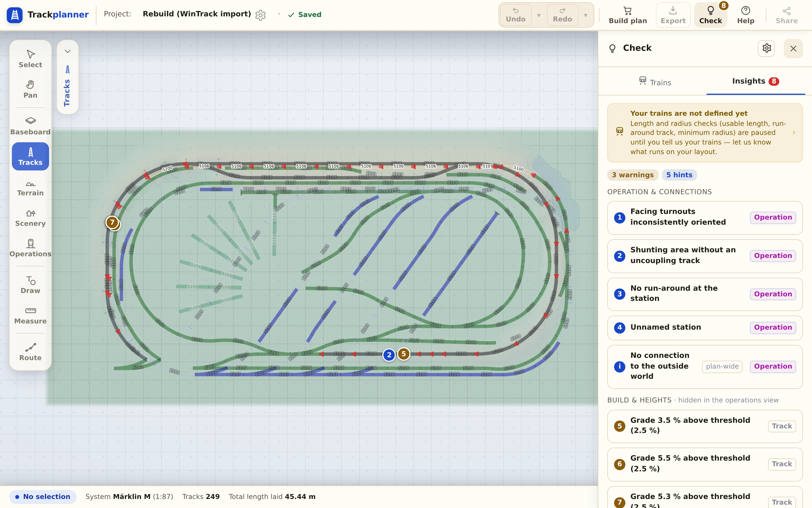Choose the Draw tool
Screen dimensions: 812x508
(30, 285)
